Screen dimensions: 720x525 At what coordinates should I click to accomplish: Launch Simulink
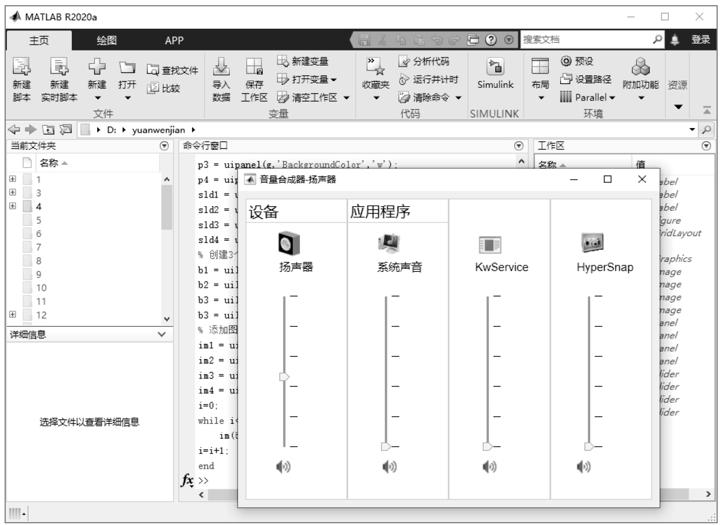pos(495,73)
